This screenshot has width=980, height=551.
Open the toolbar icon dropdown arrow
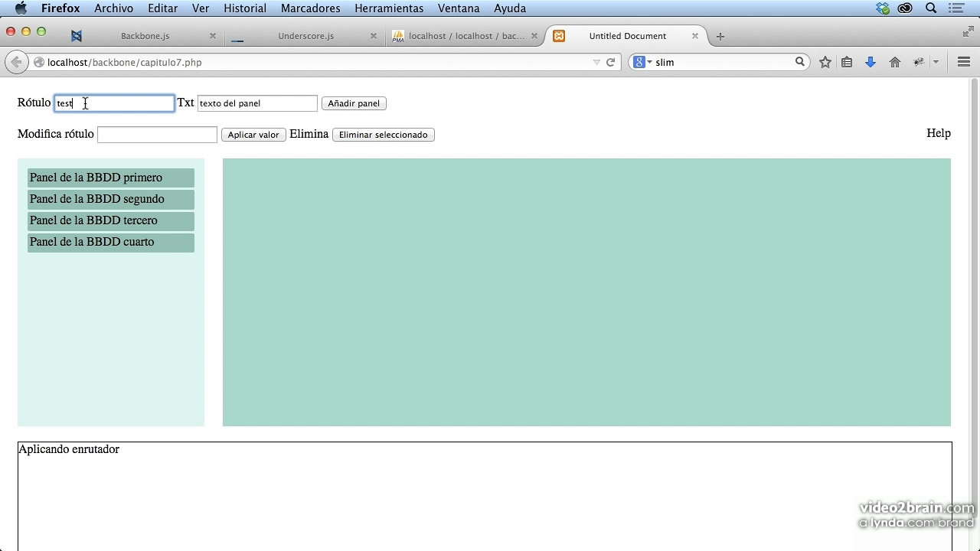tap(936, 63)
